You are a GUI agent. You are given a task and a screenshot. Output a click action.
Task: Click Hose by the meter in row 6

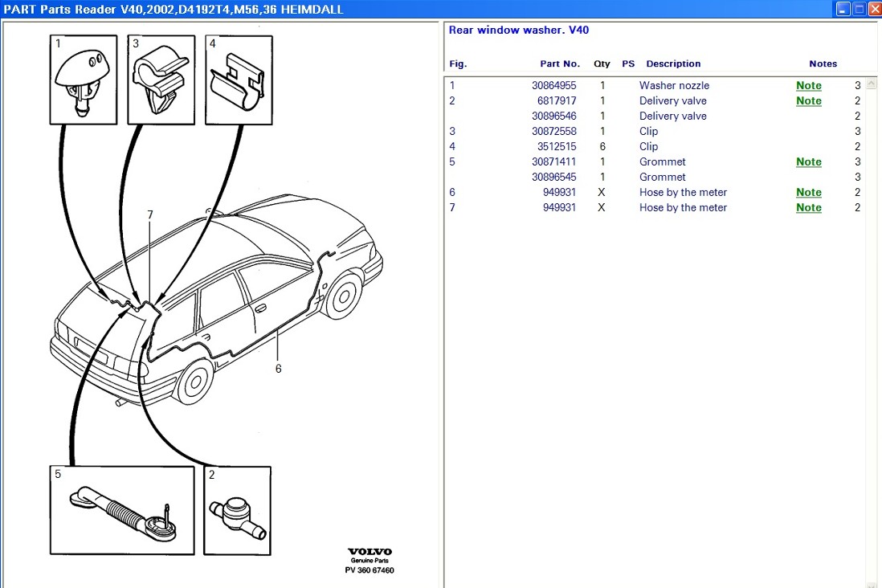click(683, 192)
